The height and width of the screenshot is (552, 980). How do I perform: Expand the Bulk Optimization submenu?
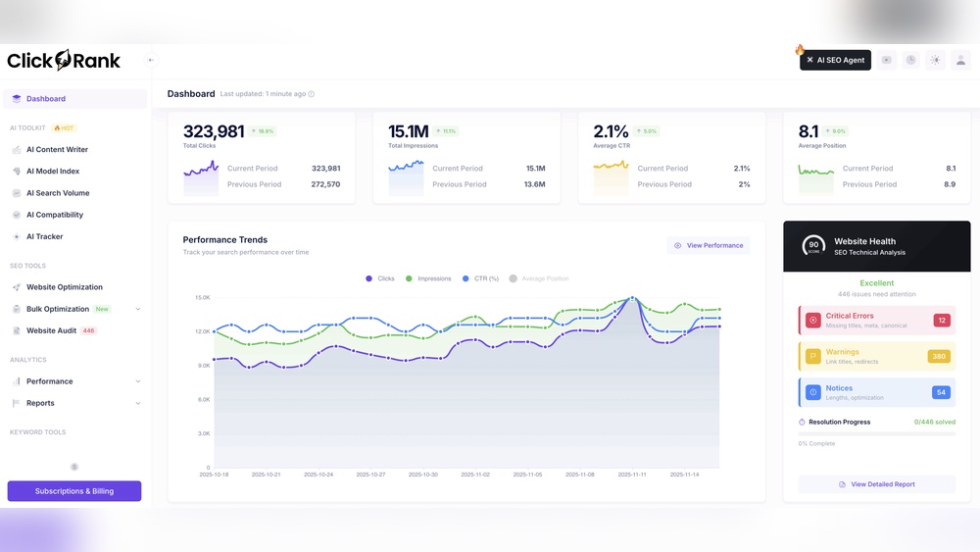pyautogui.click(x=137, y=309)
